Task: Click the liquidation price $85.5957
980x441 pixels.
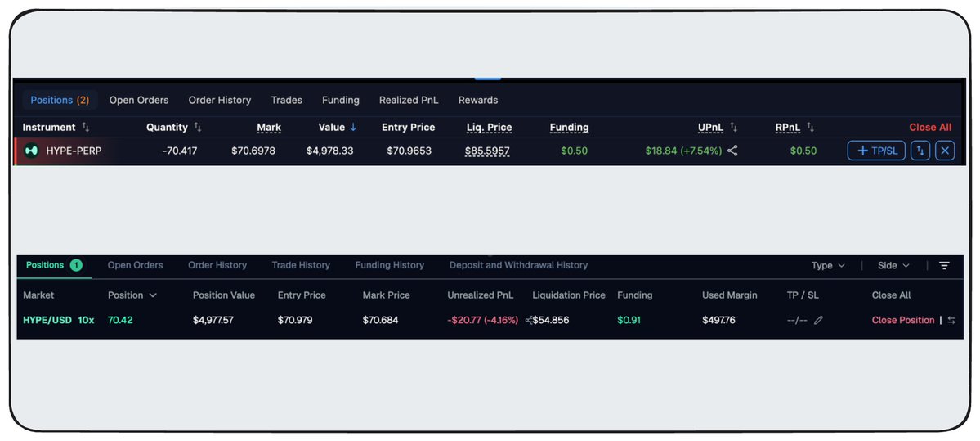Action: [x=487, y=151]
